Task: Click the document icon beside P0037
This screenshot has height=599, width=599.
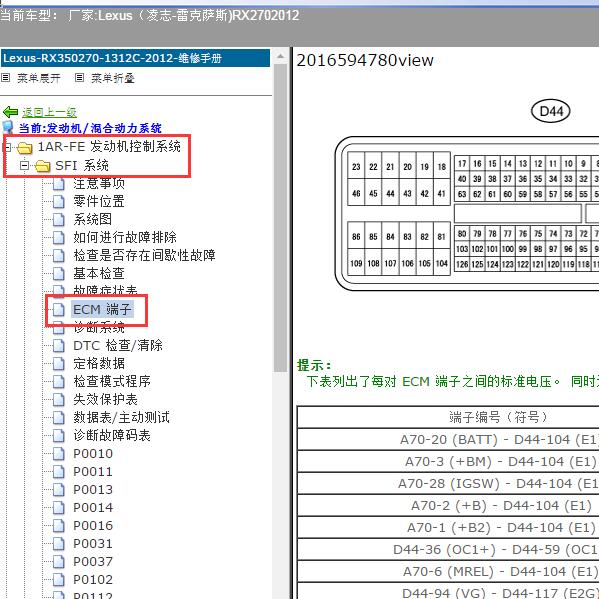Action: click(58, 562)
